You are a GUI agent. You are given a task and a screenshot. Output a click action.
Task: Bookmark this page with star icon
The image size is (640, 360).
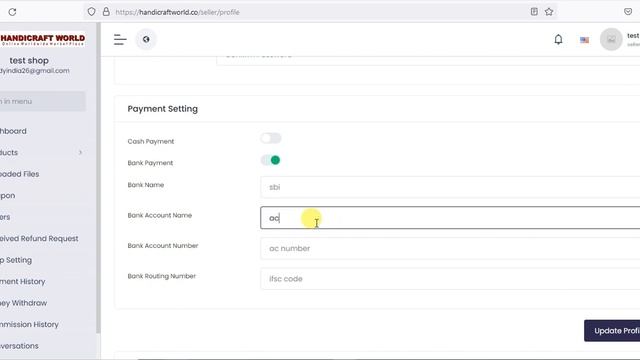coord(549,11)
